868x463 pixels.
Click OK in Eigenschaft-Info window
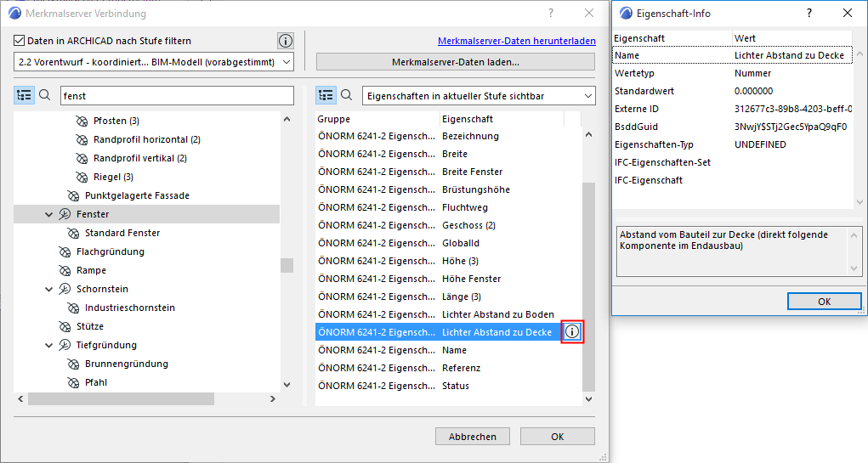point(825,302)
